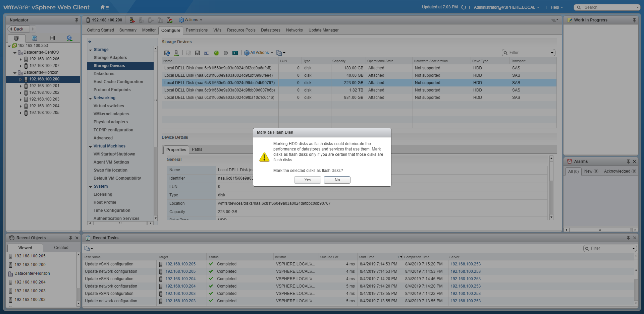
Task: Collapse the Datacenter-CentOS tree node
Action: [15, 53]
